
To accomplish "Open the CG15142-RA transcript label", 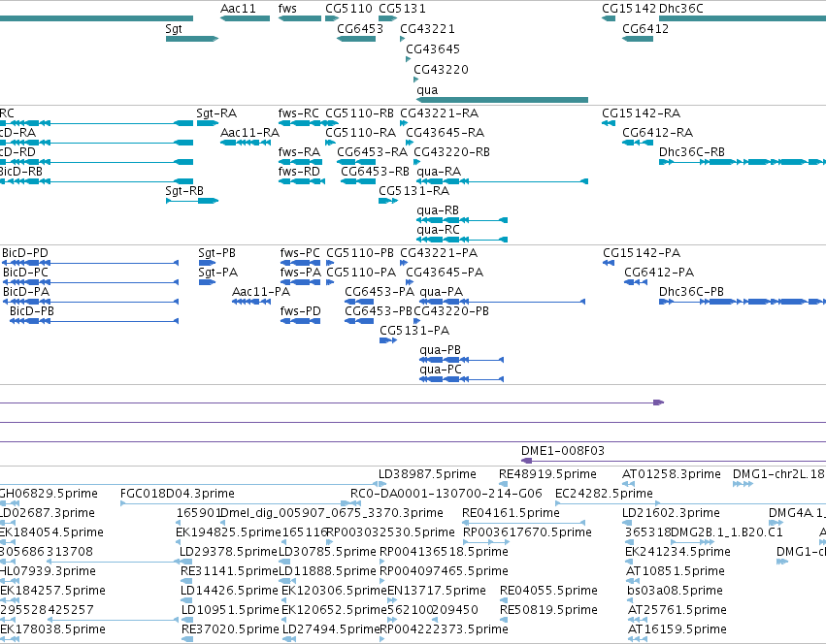I will click(x=642, y=113).
